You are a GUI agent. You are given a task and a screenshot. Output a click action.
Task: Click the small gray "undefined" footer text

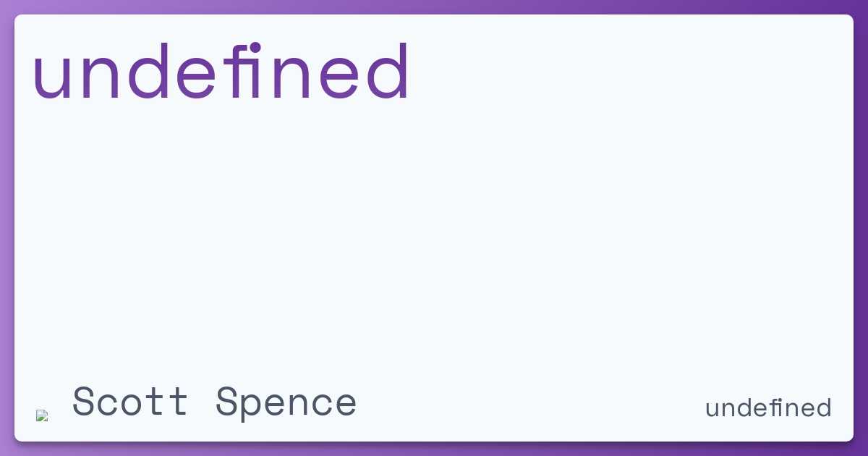coord(768,408)
